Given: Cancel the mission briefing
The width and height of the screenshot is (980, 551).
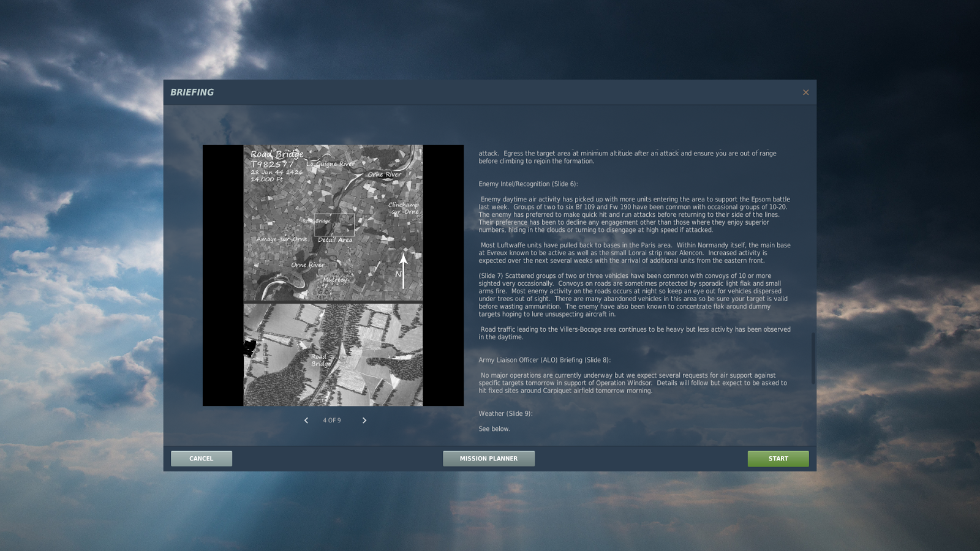Looking at the screenshot, I should 202,459.
